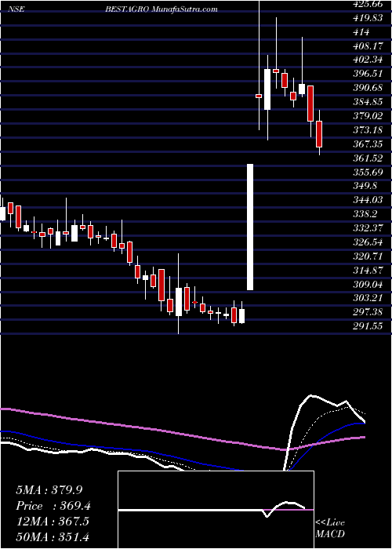This screenshot has width=392, height=549.
Task: Click the BESTAGRO MunafaSutra.com title text
Action: pyautogui.click(x=162, y=9)
